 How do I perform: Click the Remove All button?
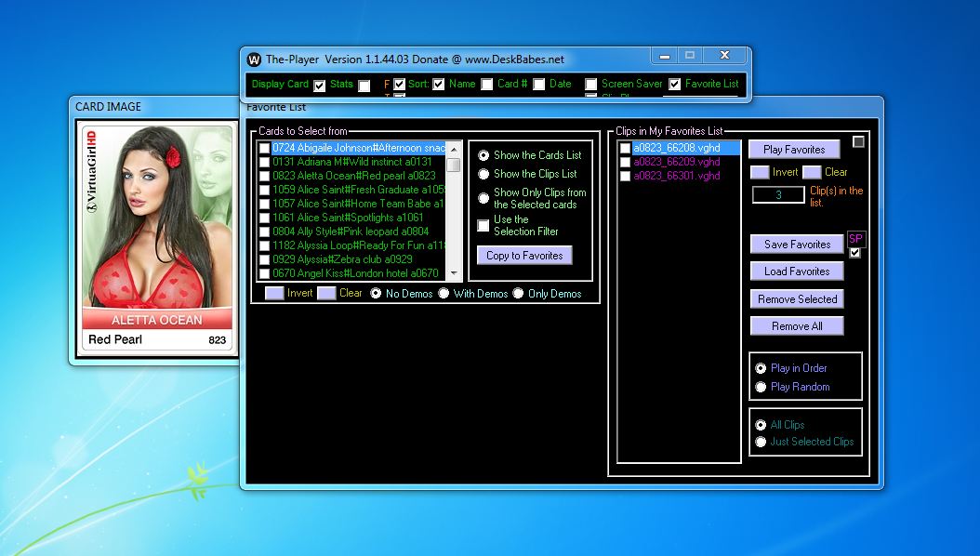pos(797,326)
